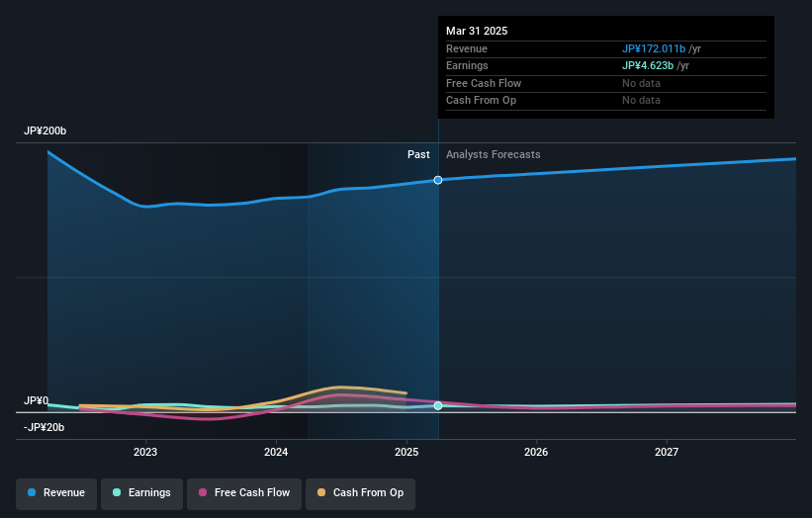Click the 2023 x-axis label
This screenshot has height=518, width=812.
pyautogui.click(x=145, y=452)
